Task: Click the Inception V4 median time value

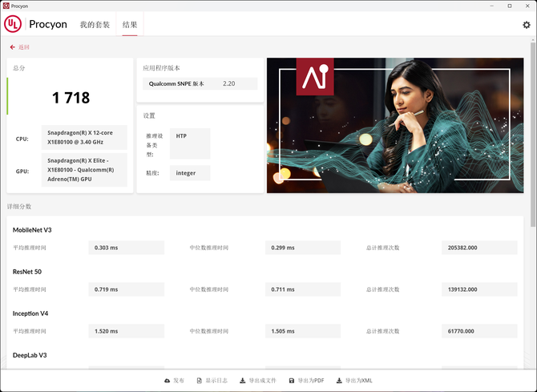Action: pyautogui.click(x=302, y=331)
